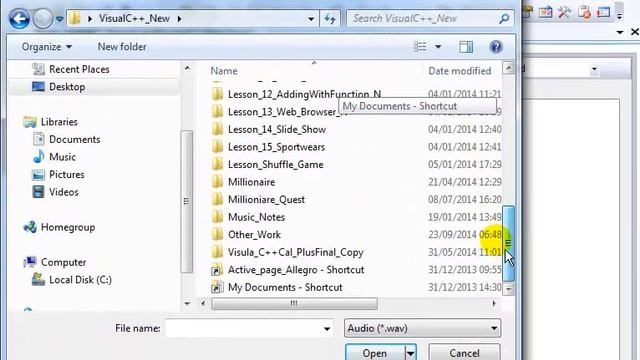Select the Lesson_12_AddingWithFunction folder
This screenshot has height=360, width=640.
coord(304,94)
